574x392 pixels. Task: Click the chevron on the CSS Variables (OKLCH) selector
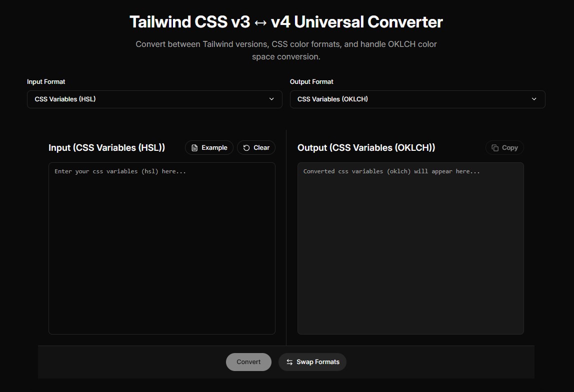[x=534, y=99]
